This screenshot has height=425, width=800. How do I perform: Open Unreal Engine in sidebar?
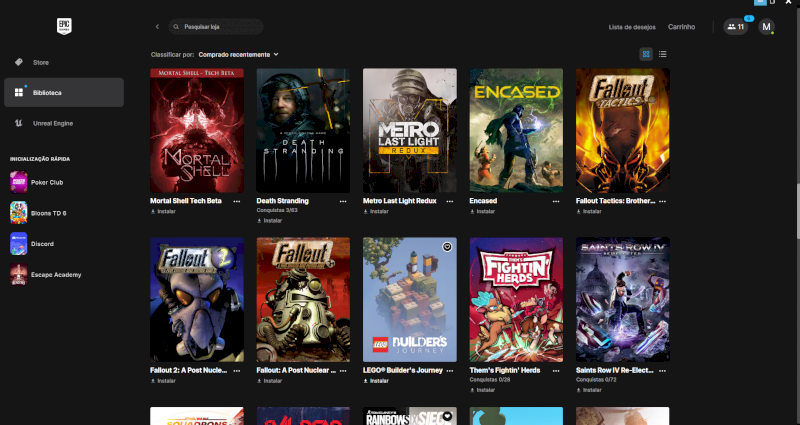pyautogui.click(x=52, y=123)
